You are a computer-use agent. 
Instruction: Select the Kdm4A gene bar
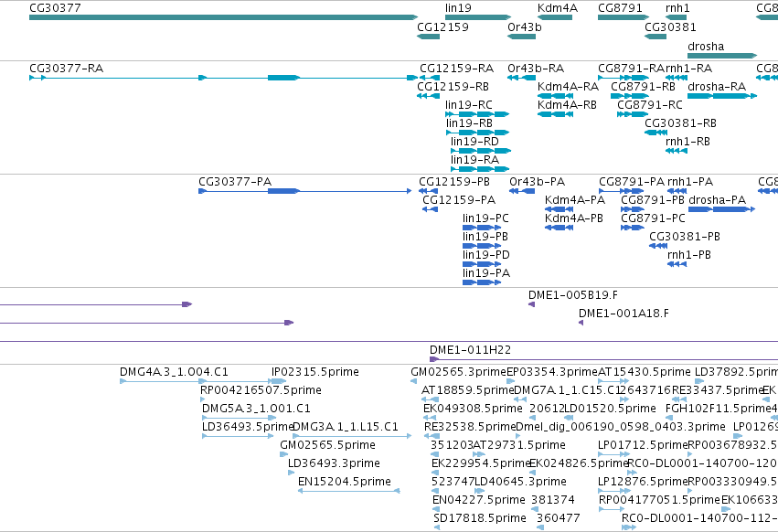pos(555,17)
